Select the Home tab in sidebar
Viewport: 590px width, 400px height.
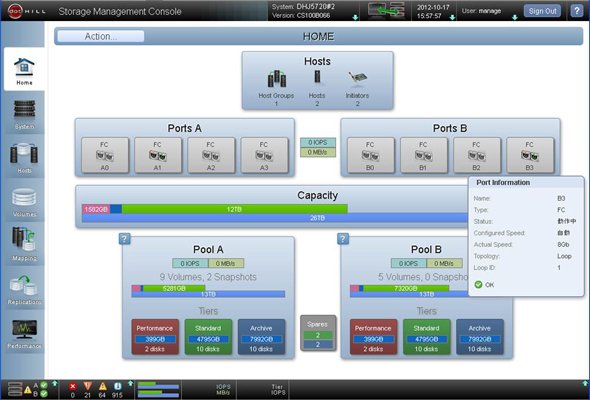(24, 69)
